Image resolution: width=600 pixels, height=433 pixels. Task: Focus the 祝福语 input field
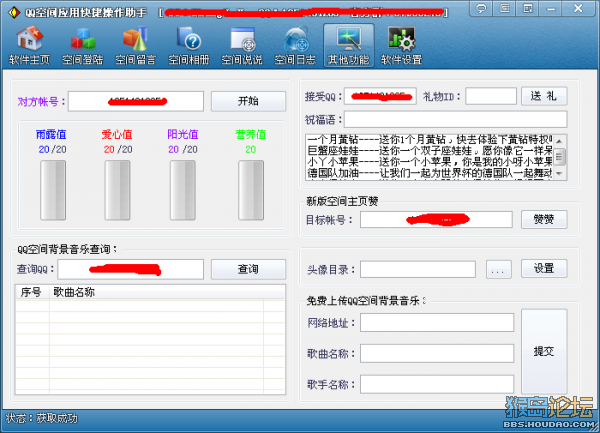coord(455,119)
